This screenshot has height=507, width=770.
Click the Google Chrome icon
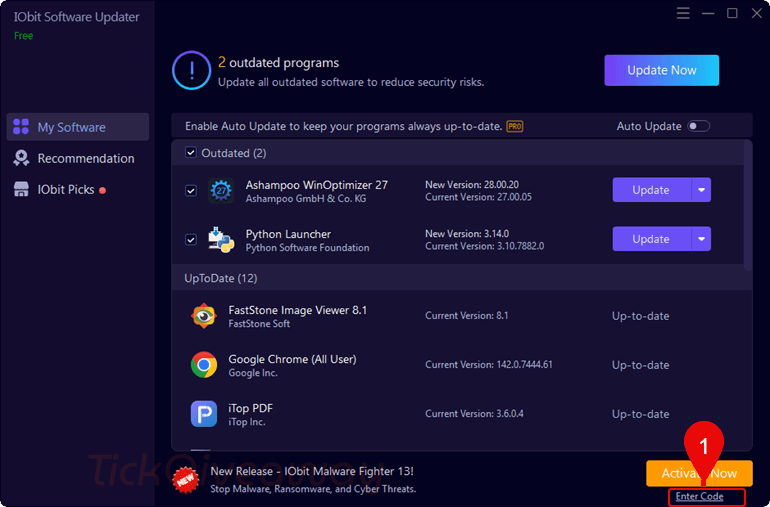pos(204,365)
